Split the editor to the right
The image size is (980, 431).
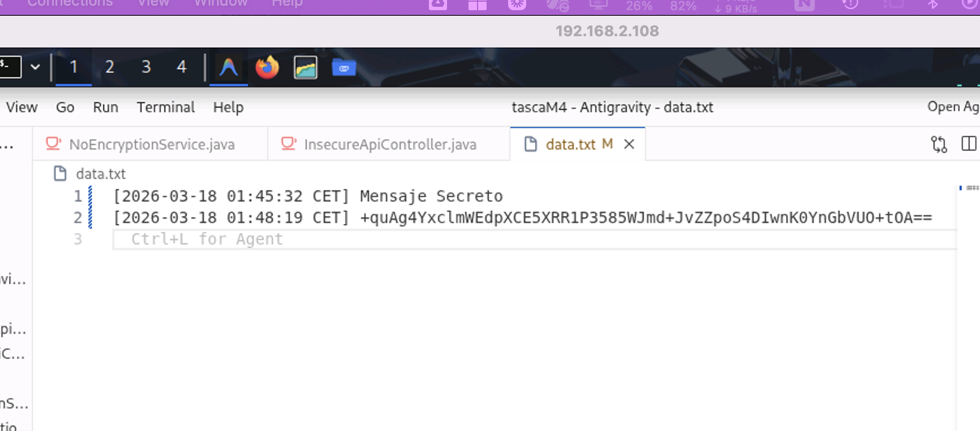[x=968, y=144]
